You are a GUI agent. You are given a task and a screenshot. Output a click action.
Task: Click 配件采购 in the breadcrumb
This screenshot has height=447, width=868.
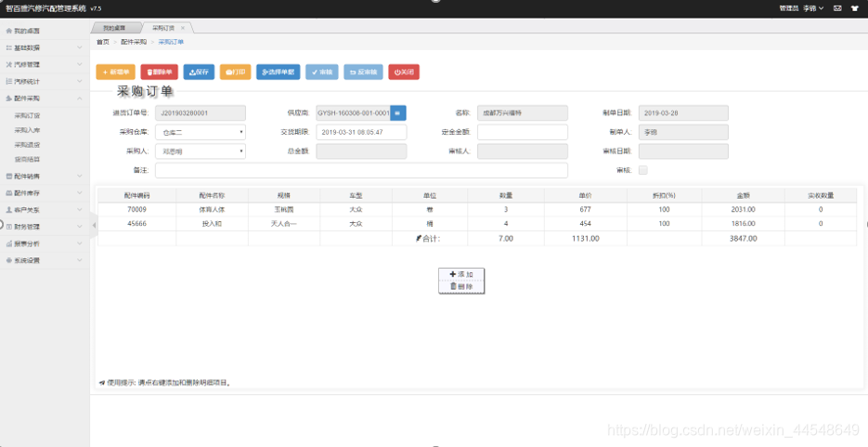pyautogui.click(x=134, y=42)
